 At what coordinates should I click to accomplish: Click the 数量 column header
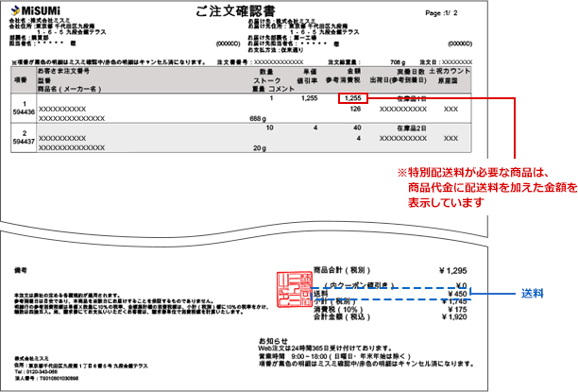[x=266, y=72]
